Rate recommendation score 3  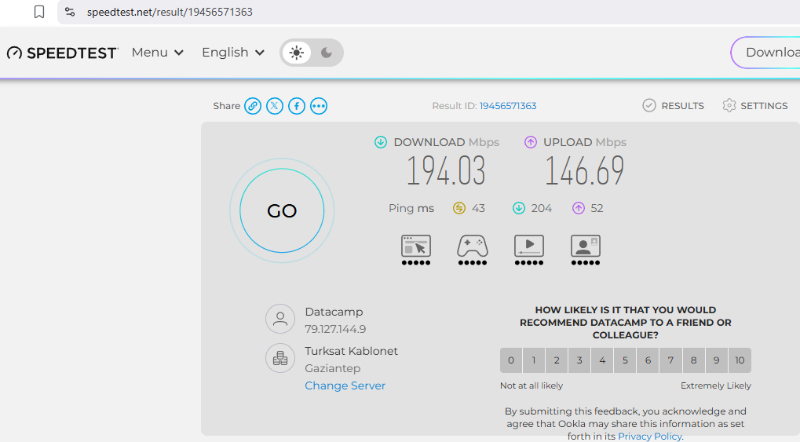coord(580,360)
